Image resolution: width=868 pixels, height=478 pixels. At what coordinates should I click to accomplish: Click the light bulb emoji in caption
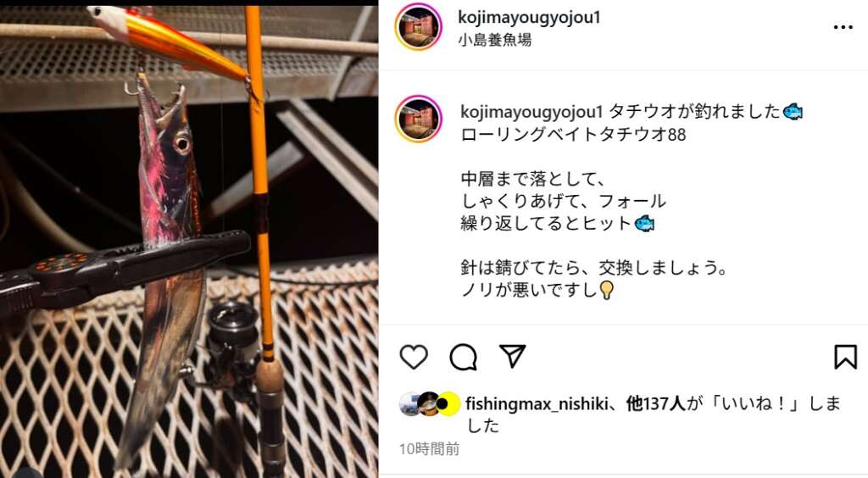tap(606, 290)
